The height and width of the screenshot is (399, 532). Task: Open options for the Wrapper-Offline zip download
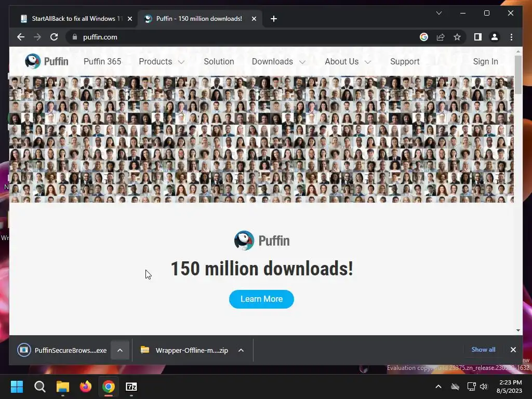pyautogui.click(x=241, y=350)
